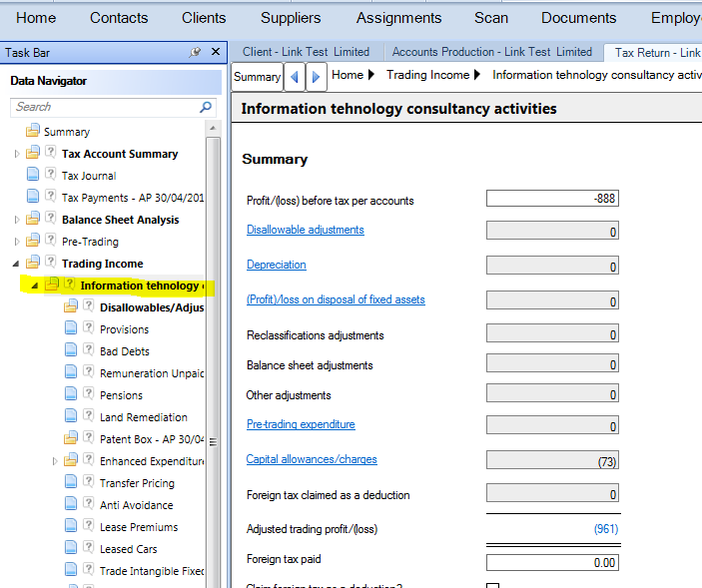Viewport: 702px width, 588px height.
Task: Click Profit/(loss) before tax field showing -888
Action: [x=552, y=199]
